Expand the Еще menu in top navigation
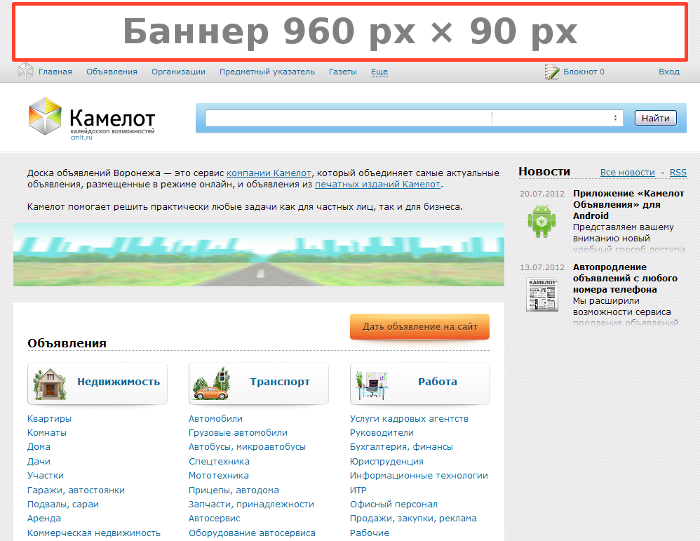The image size is (700, 541). click(379, 72)
